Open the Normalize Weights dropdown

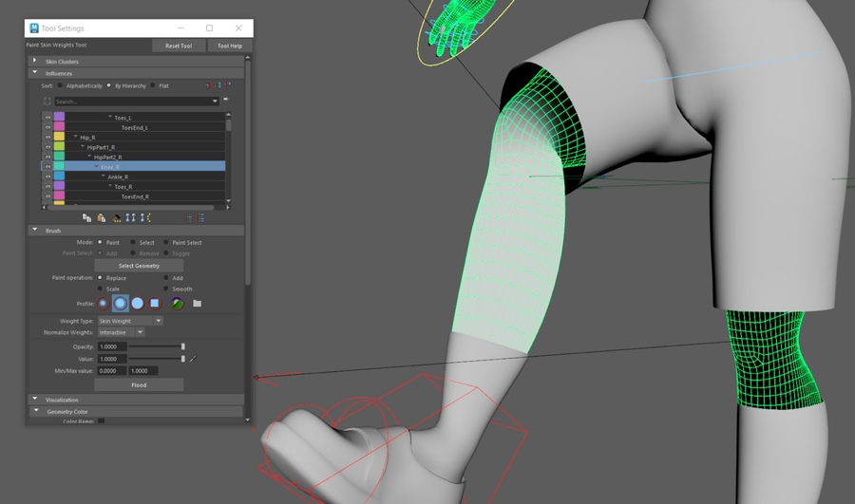pos(121,332)
